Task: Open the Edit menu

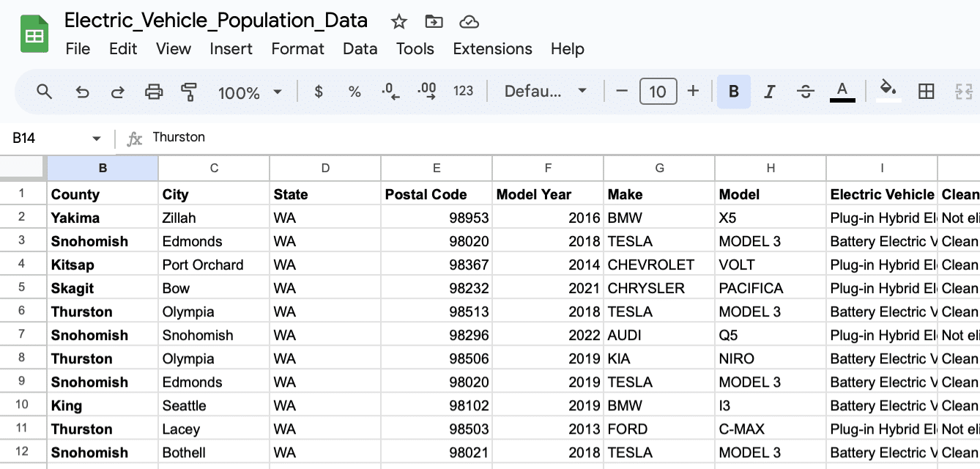Action: point(123,49)
